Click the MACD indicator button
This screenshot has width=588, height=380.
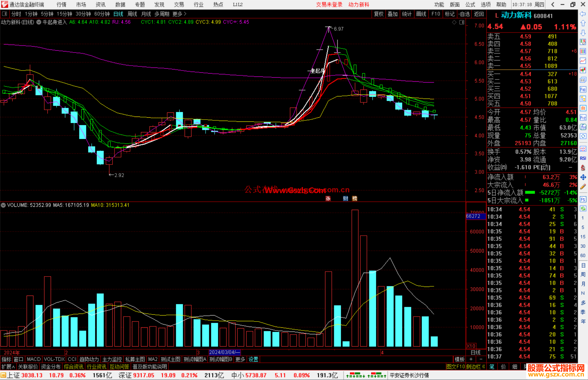coord(33,359)
